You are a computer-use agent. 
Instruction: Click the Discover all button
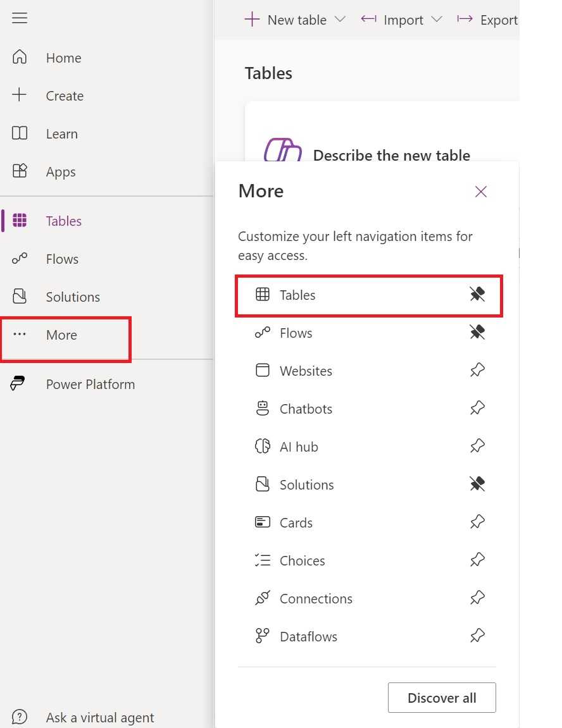[x=442, y=698]
